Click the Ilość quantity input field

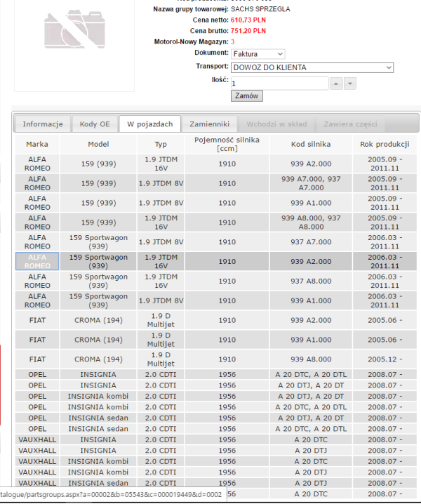coord(279,84)
